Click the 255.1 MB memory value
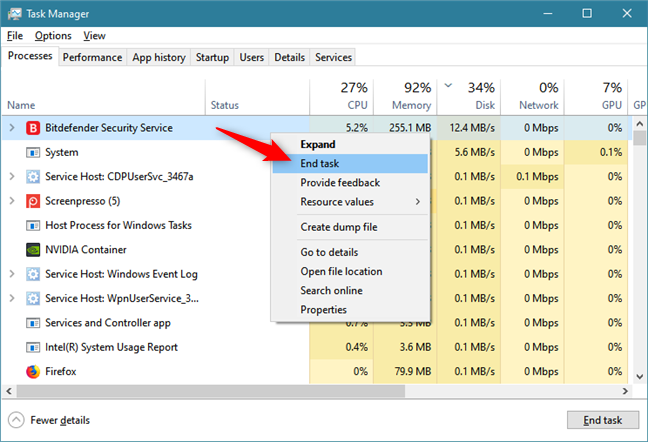The image size is (648, 442). click(x=410, y=128)
